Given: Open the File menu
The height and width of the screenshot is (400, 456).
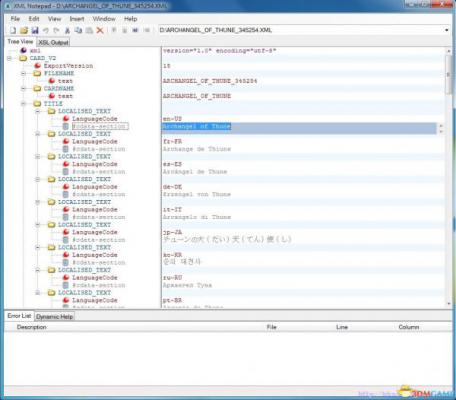Looking at the screenshot, I should click(15, 19).
